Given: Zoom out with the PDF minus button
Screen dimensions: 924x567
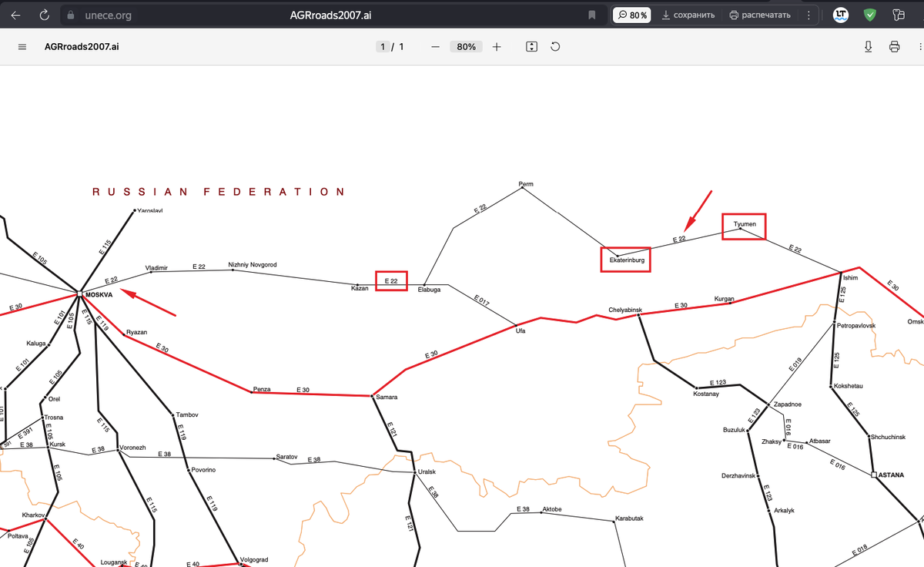Looking at the screenshot, I should [436, 46].
